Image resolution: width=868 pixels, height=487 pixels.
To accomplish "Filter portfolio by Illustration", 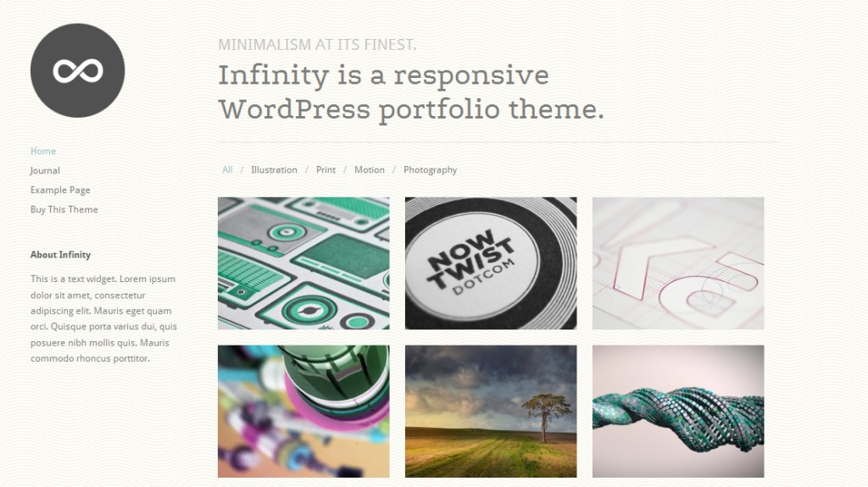I will tap(274, 170).
